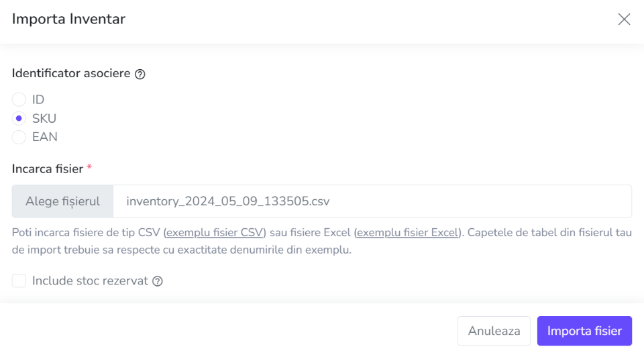Choose the EAN radio option circle
Viewport: 644px width, 355px height.
click(19, 137)
